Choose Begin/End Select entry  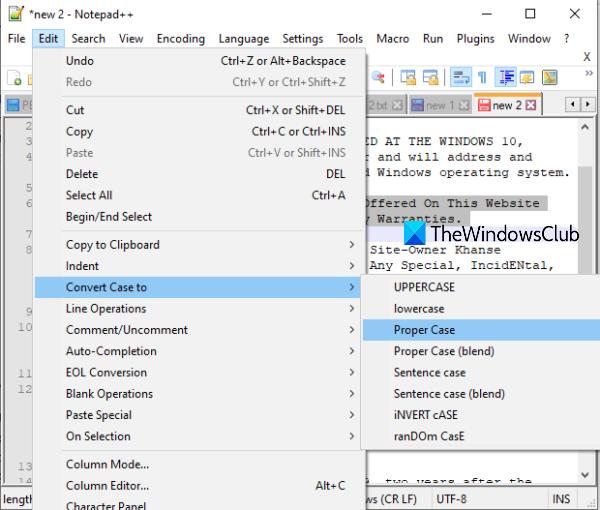coord(197,217)
